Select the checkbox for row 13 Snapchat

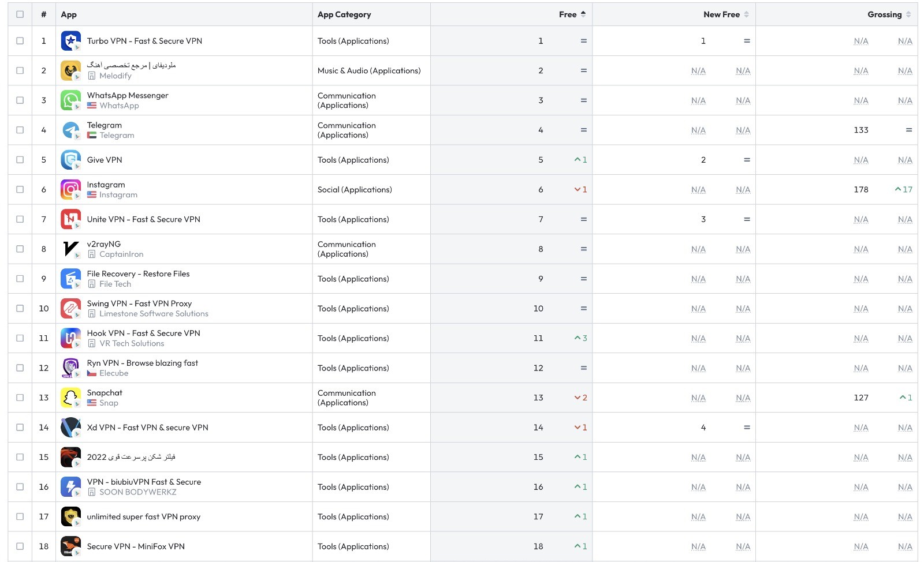pyautogui.click(x=20, y=398)
